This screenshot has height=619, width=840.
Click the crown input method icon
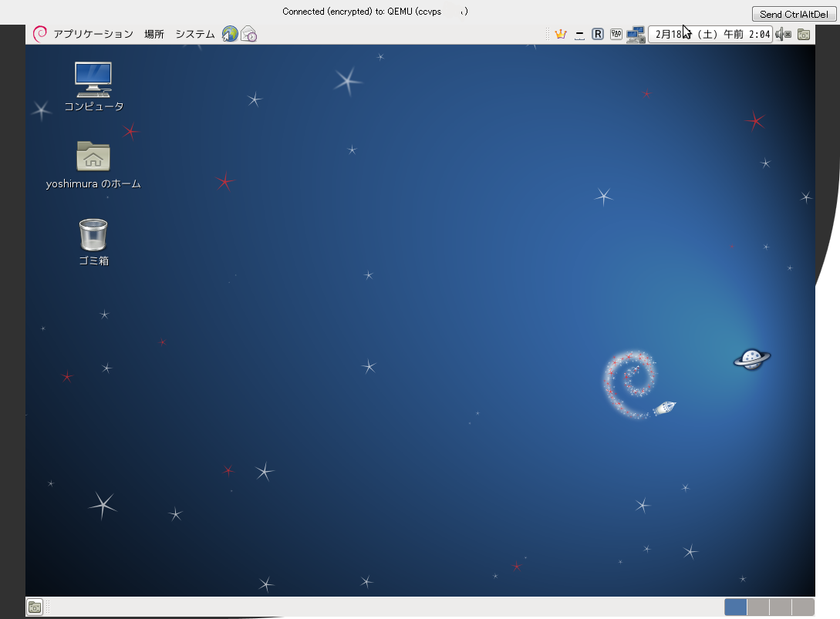561,34
